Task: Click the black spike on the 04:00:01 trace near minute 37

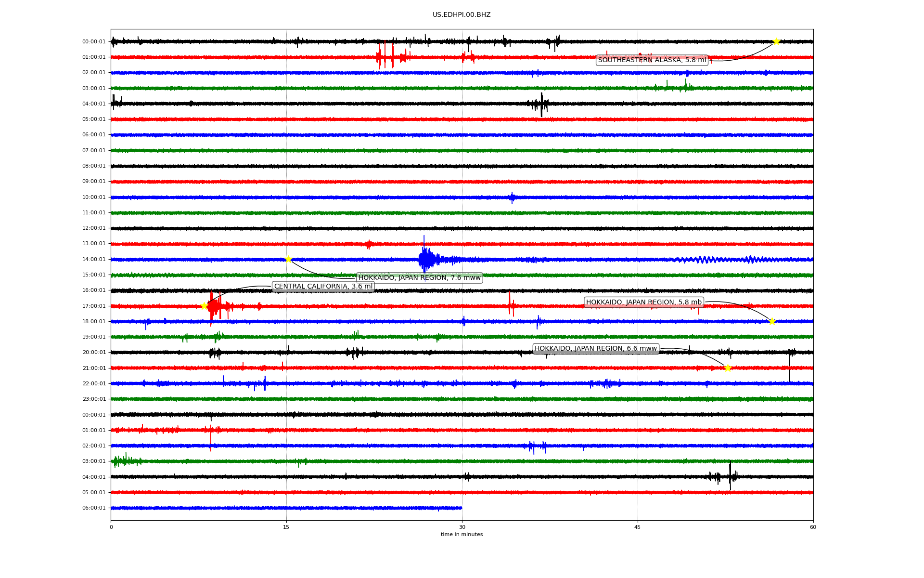Action: point(541,104)
